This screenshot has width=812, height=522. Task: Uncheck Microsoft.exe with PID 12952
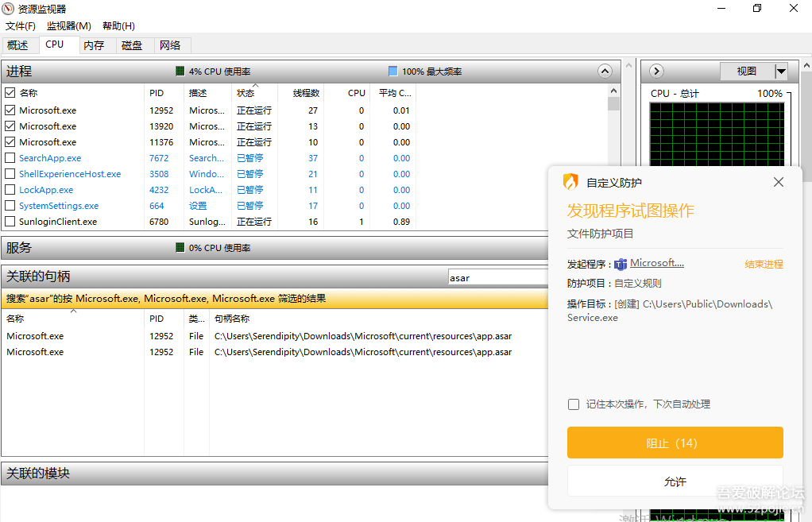[x=10, y=110]
